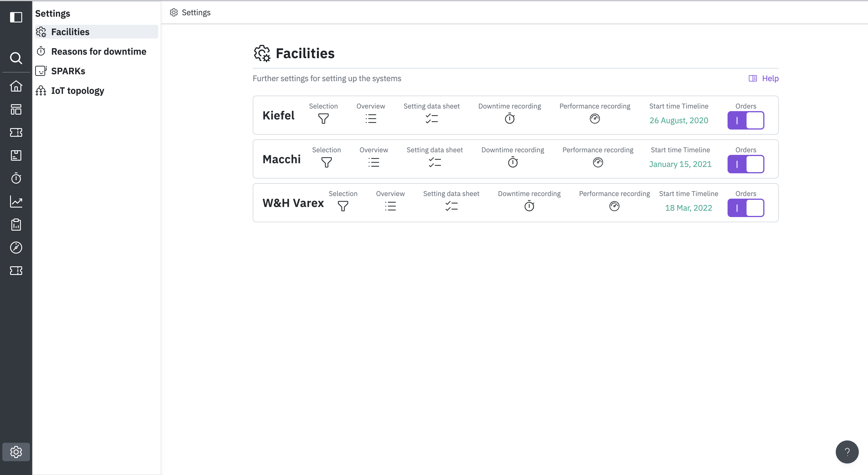868x475 pixels.
Task: Open Kiefel Selection filter icon
Action: pos(323,119)
